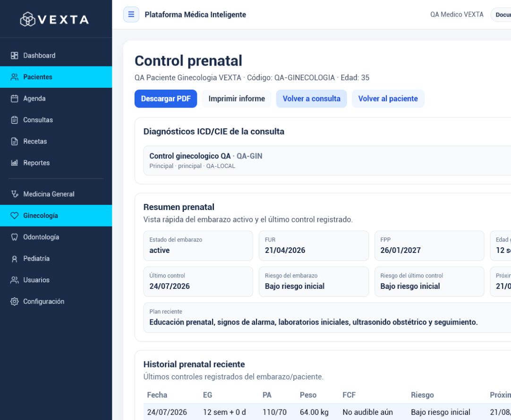Click the No audible aún FCF cell
This screenshot has width=511, height=420.
coord(367,412)
